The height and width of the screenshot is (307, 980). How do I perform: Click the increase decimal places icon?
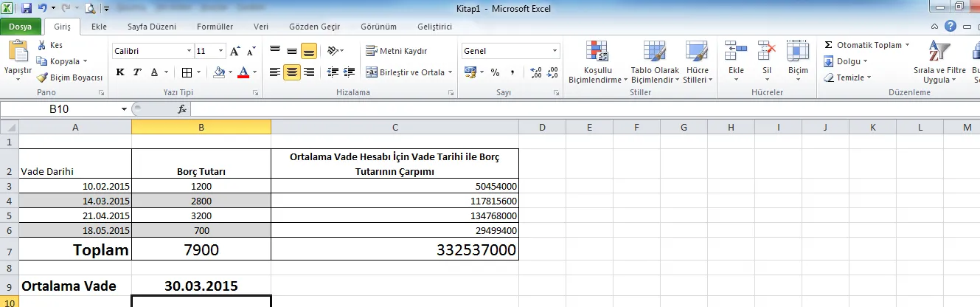(x=536, y=72)
